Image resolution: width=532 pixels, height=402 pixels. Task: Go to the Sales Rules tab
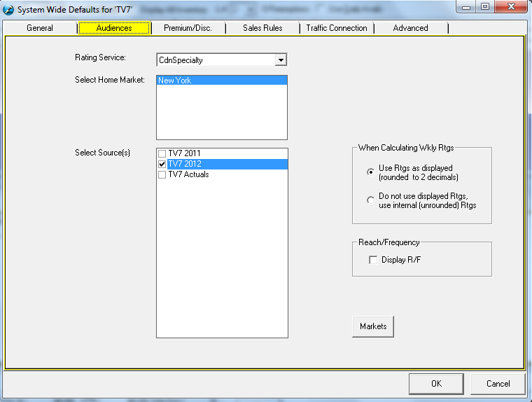pos(262,28)
